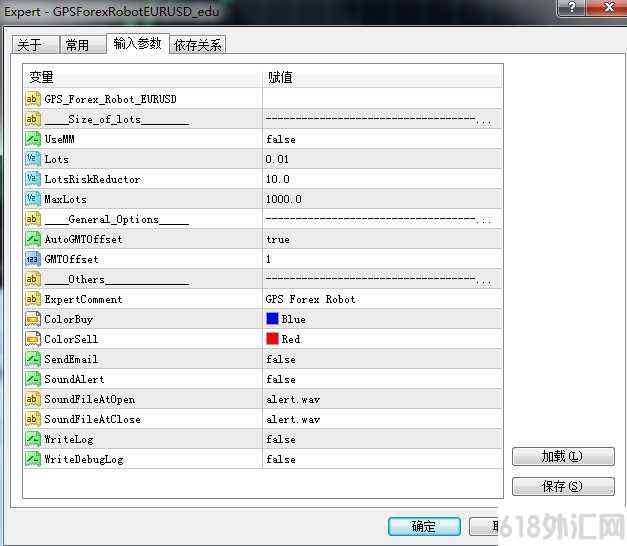Switch to the 常用 tab

click(x=83, y=44)
